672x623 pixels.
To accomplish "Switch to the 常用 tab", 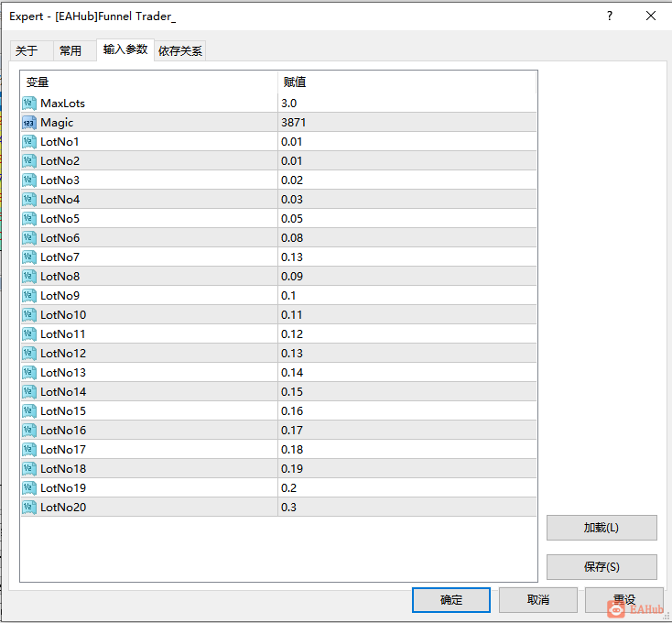I will tap(75, 51).
